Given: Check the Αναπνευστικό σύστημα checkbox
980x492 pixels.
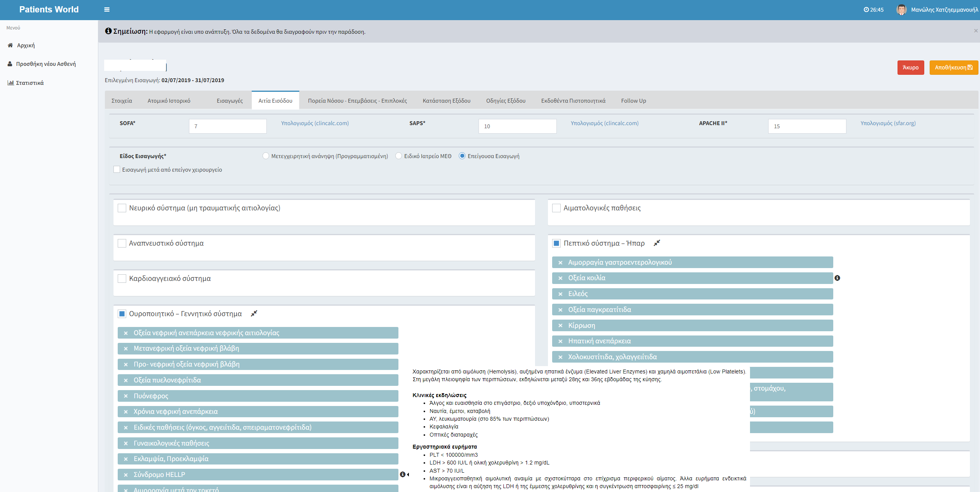Looking at the screenshot, I should (122, 243).
